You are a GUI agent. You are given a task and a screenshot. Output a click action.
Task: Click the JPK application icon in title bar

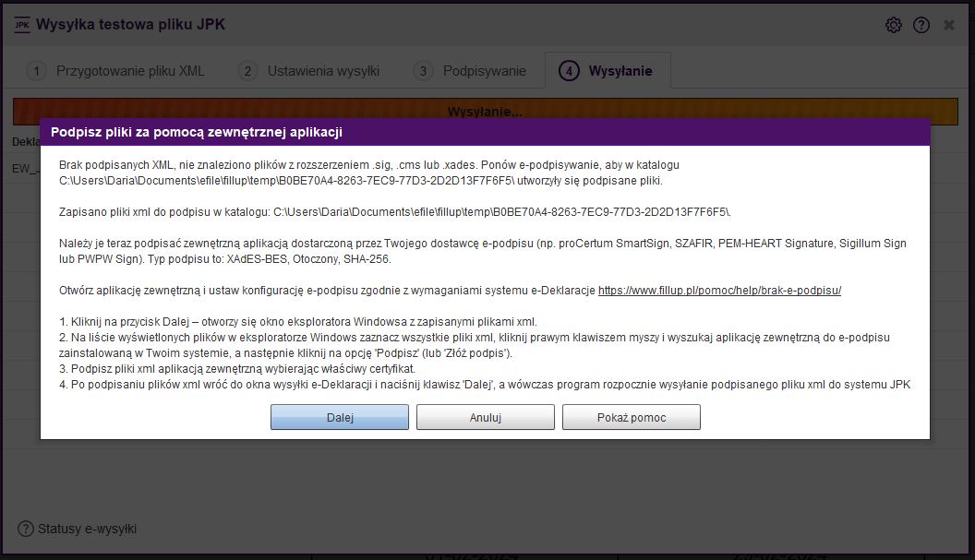(21, 25)
